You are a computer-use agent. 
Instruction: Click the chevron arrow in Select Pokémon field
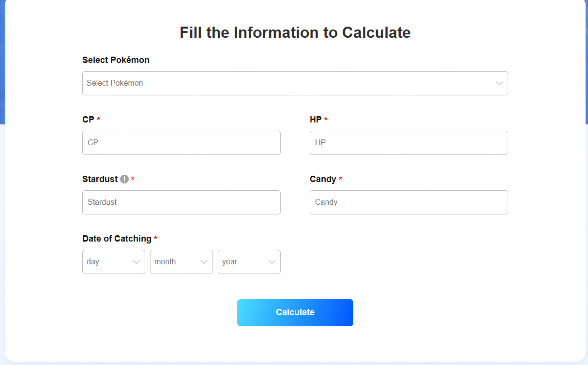point(499,83)
